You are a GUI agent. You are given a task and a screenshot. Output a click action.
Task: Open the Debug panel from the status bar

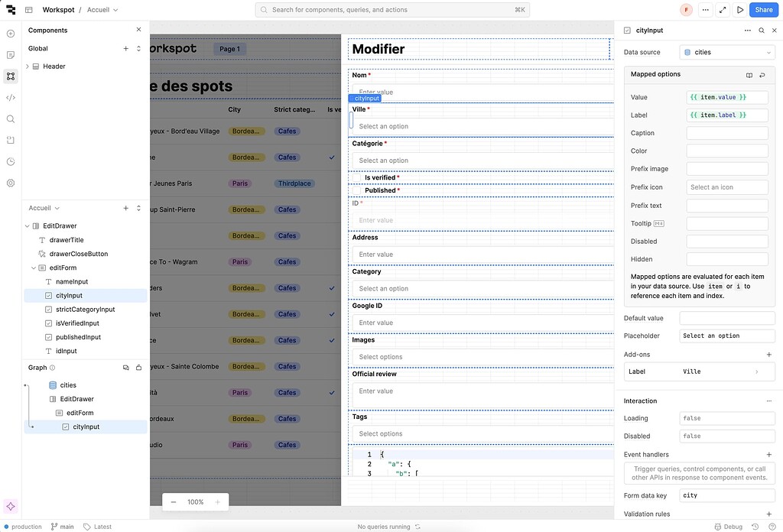[x=727, y=526]
